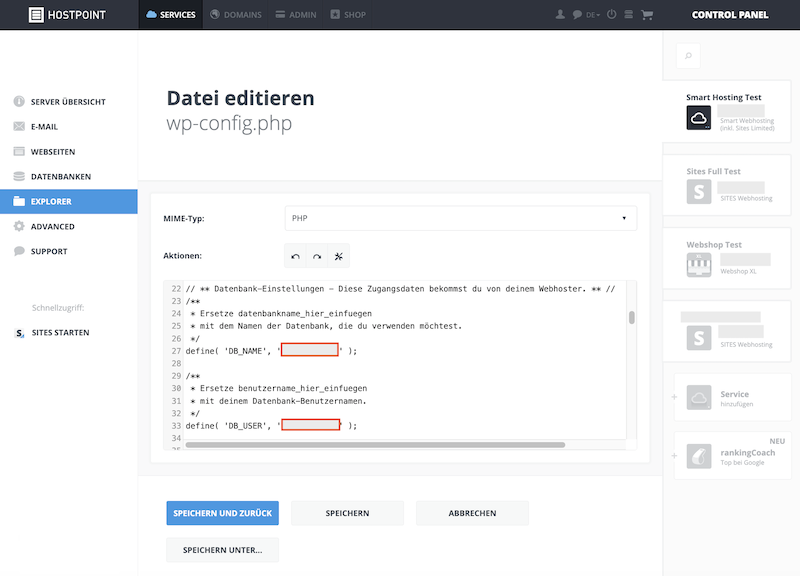Click the Control Panel heading
This screenshot has width=800, height=576.
tap(730, 15)
